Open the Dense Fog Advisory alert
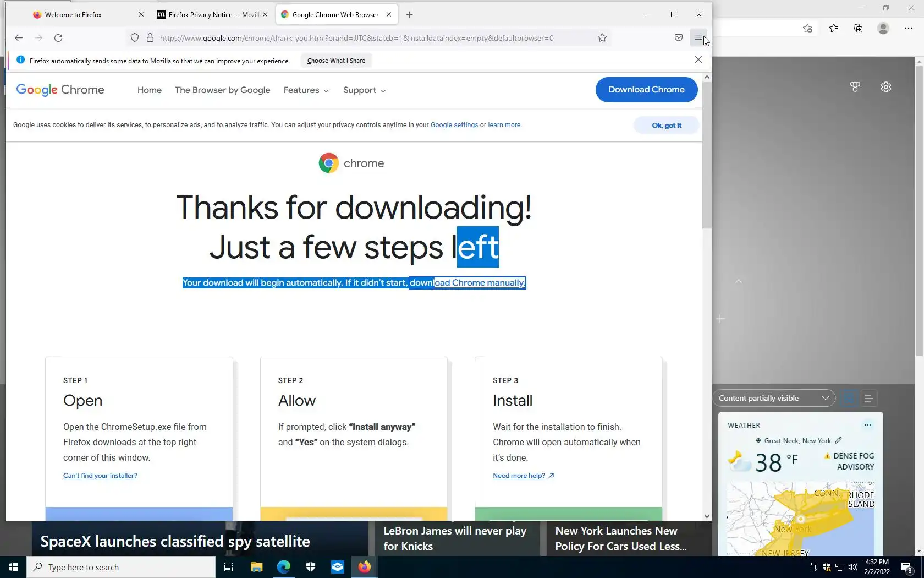 (850, 461)
